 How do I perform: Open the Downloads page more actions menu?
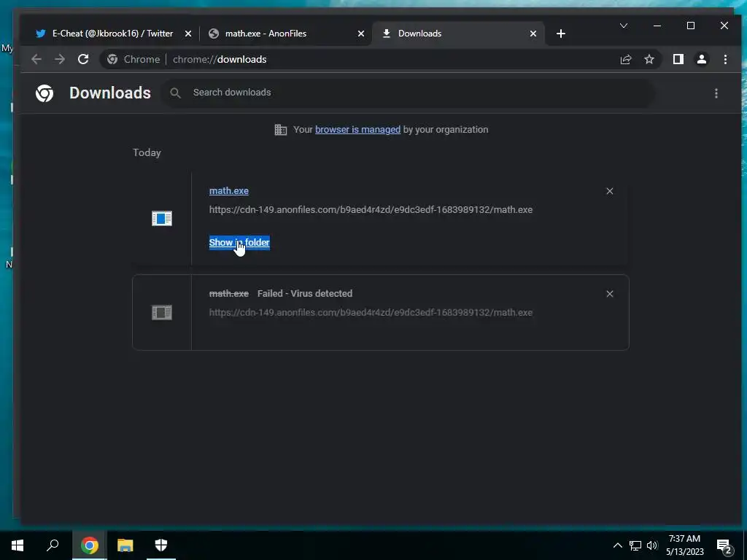[716, 93]
